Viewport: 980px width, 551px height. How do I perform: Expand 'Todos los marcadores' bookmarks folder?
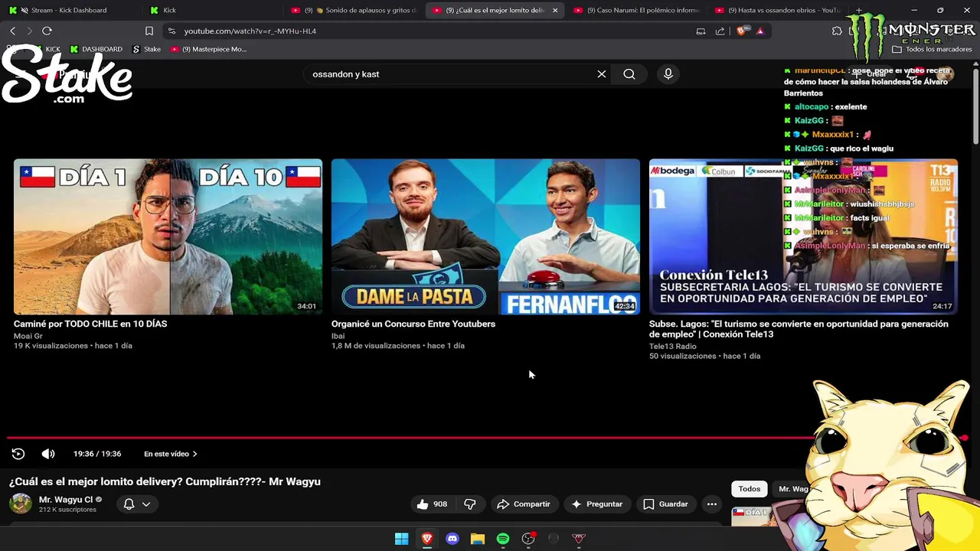click(932, 49)
